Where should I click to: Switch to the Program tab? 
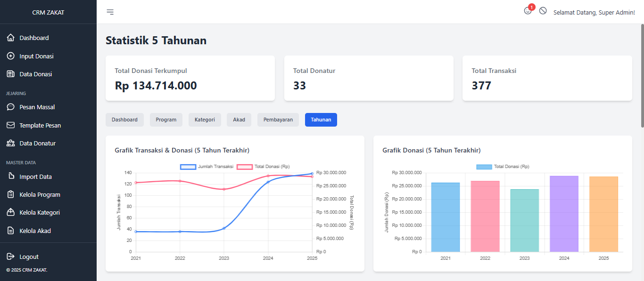(166, 120)
